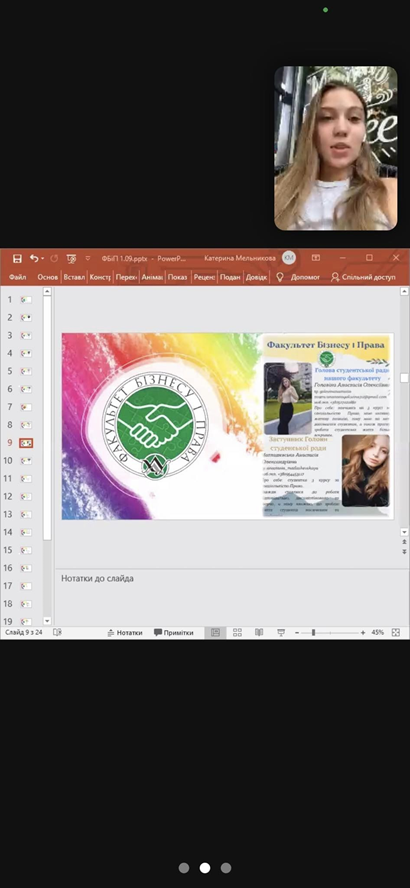Switch to Reading view icon

coord(259,633)
